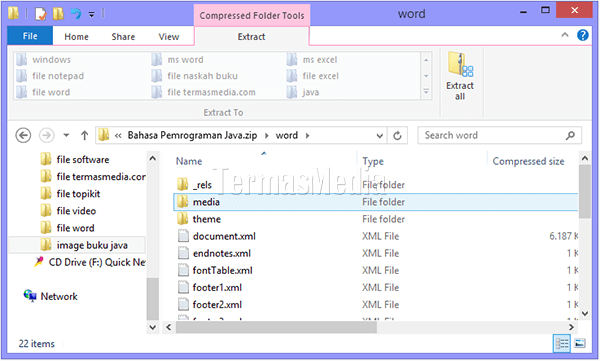Click the Up one level arrow
The image size is (600, 361).
coord(85,135)
